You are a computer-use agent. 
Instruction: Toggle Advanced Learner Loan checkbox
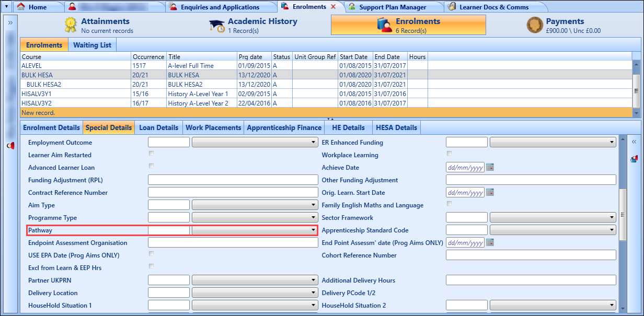tap(151, 166)
